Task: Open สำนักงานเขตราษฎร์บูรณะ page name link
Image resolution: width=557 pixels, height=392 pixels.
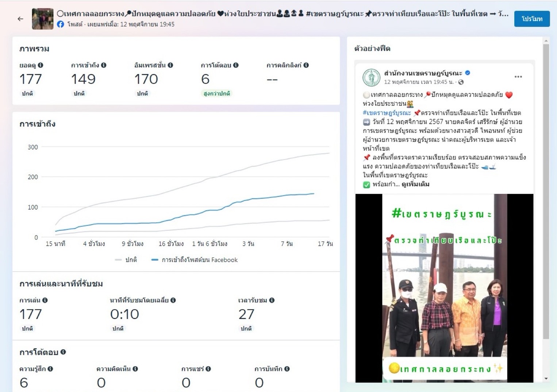Action: click(x=423, y=73)
